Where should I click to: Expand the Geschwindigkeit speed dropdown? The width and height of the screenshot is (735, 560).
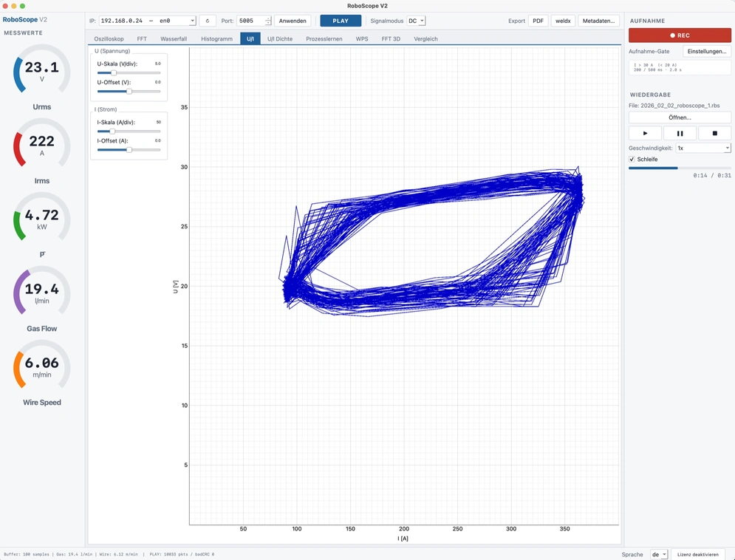(703, 148)
